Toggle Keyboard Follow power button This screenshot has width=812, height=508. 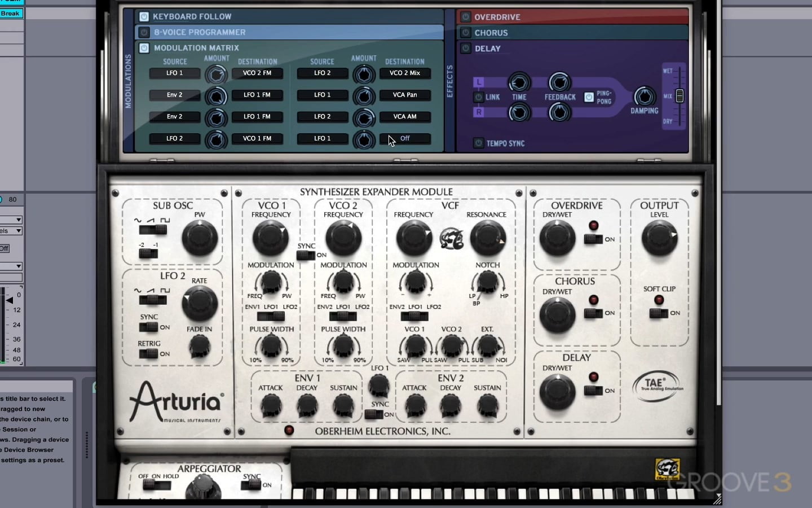click(x=144, y=16)
